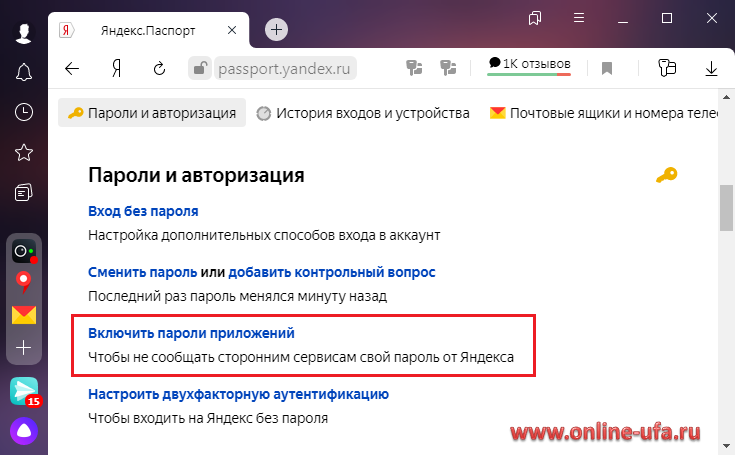Screen dimensions: 735x455
Task: Click the passport.yandex.ru address field
Action: pyautogui.click(x=285, y=69)
